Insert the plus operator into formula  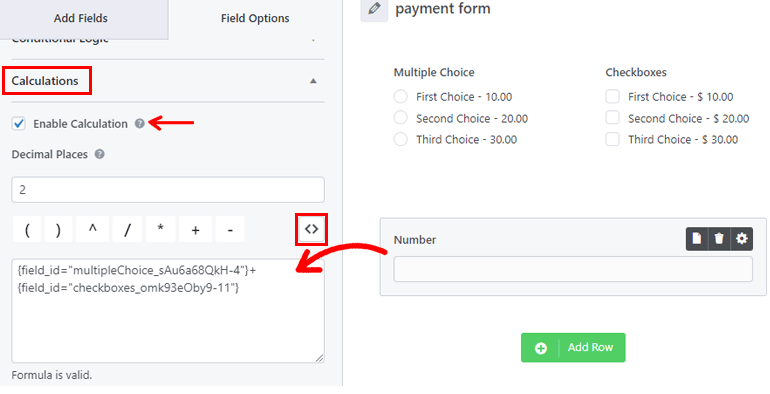(195, 229)
